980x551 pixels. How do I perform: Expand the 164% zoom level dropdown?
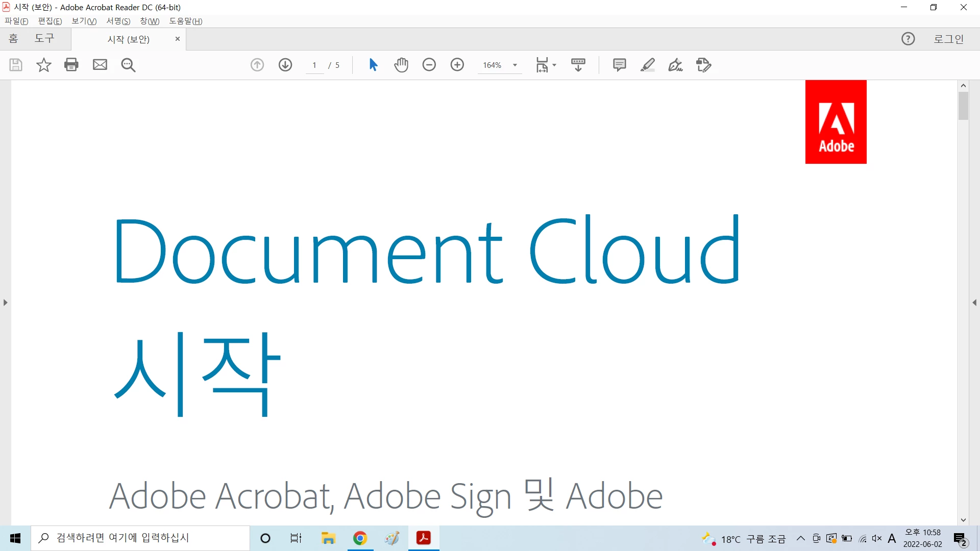tap(515, 65)
